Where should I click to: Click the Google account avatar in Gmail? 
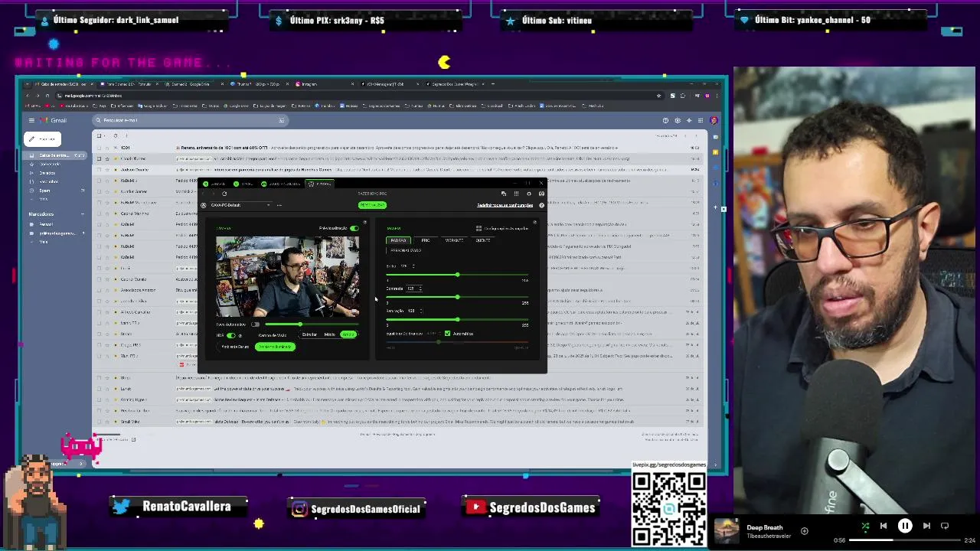[714, 120]
